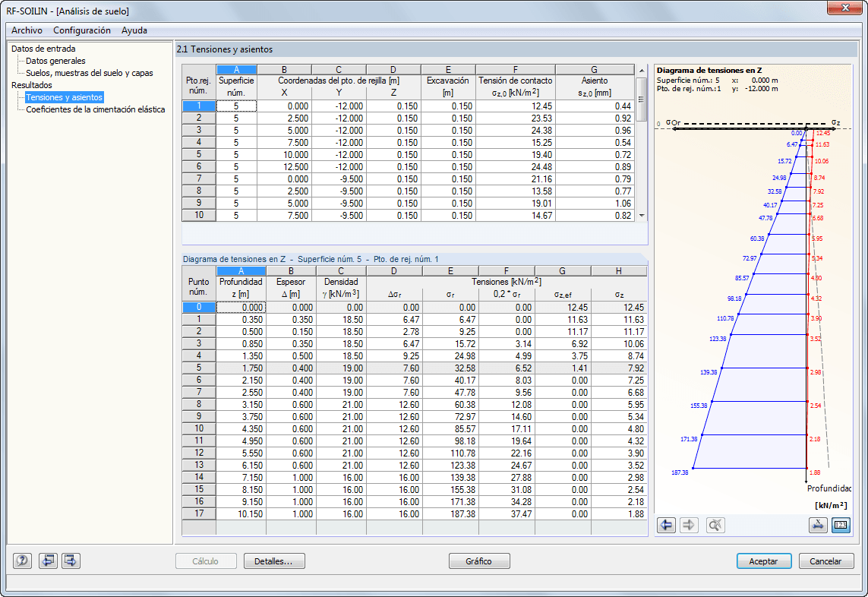Click the red value label 12.45 in diagram

pyautogui.click(x=823, y=133)
